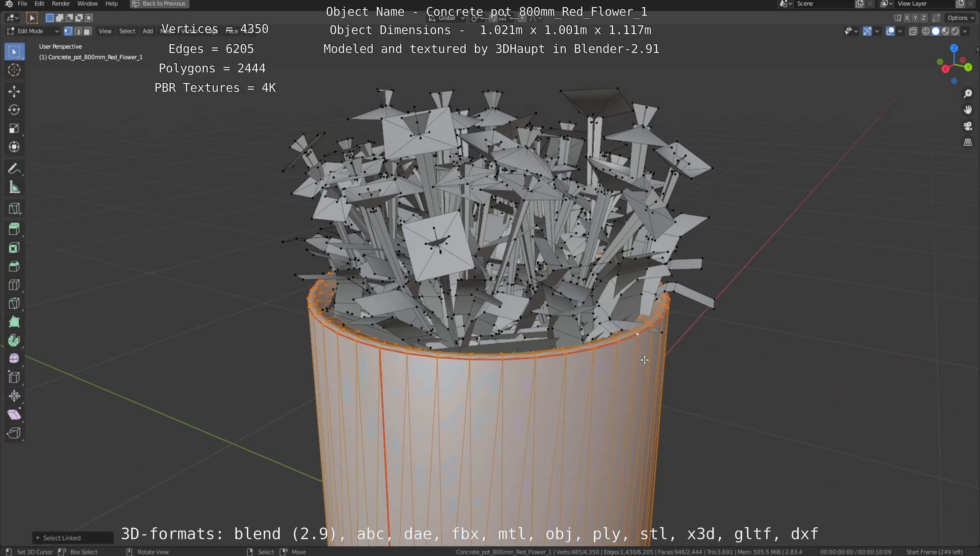Select the Measure ruler tool
This screenshot has height=556, width=980.
click(x=15, y=187)
